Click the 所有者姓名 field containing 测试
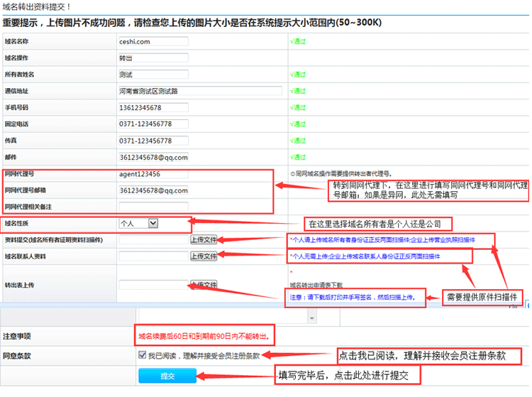The height and width of the screenshot is (397, 532). coord(153,74)
